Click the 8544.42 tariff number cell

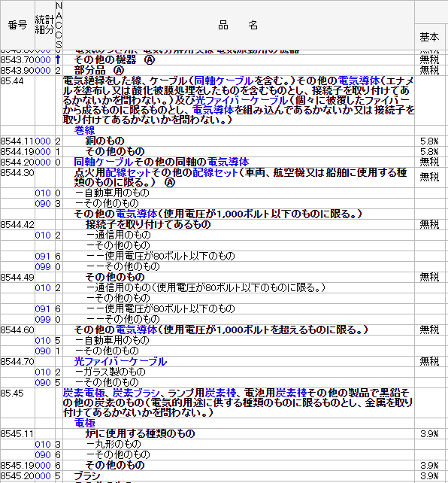tap(17, 225)
